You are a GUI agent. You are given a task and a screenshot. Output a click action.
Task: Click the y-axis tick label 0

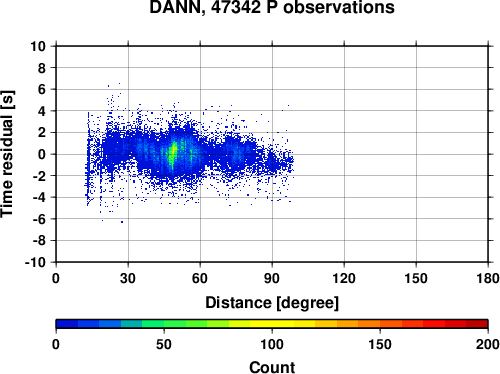[42, 154]
